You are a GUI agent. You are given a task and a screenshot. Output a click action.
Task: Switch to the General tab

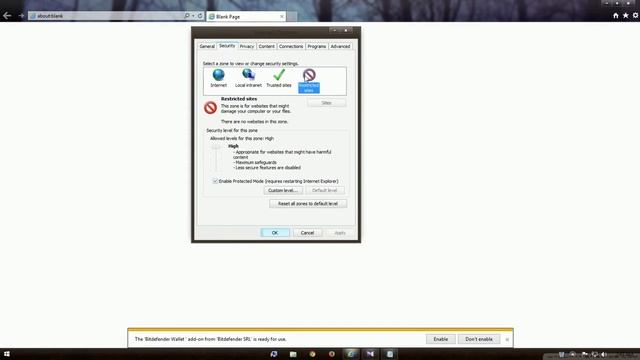tap(207, 46)
